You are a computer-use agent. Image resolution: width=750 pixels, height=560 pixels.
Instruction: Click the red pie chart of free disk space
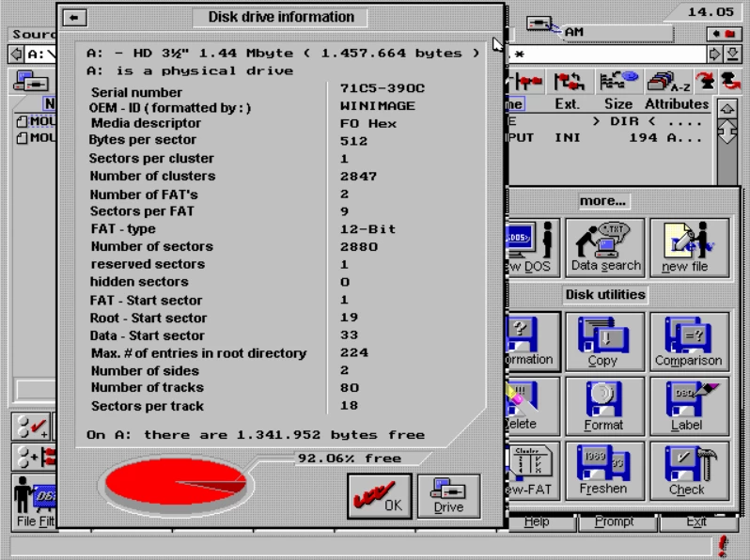pos(176,482)
